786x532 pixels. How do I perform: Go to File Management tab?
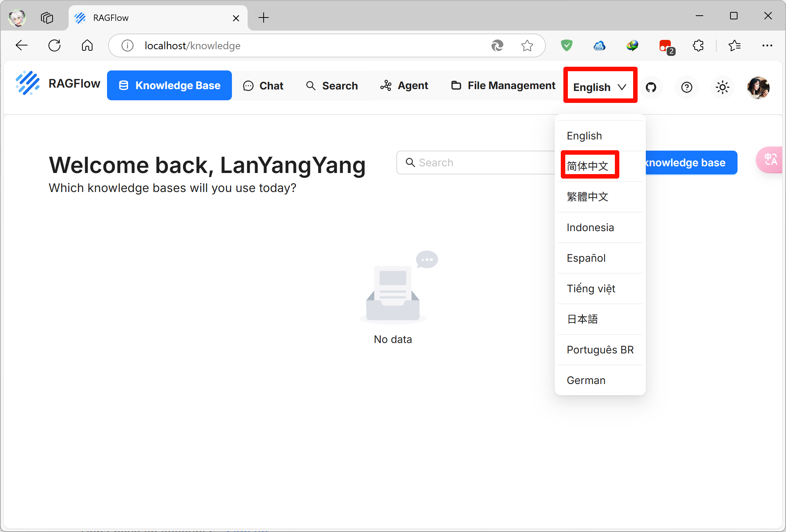point(503,86)
